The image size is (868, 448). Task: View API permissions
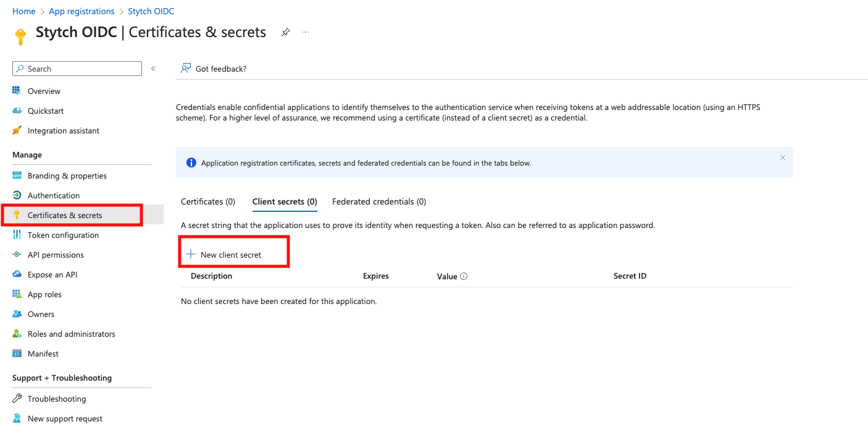click(x=56, y=255)
